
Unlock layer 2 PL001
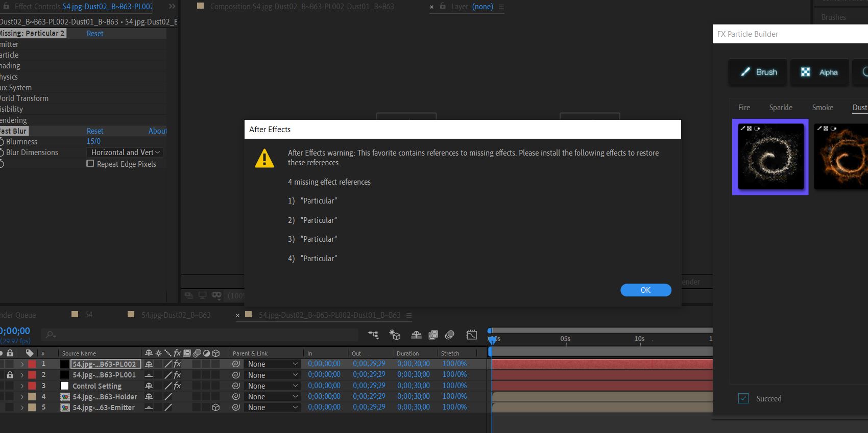pyautogui.click(x=10, y=375)
